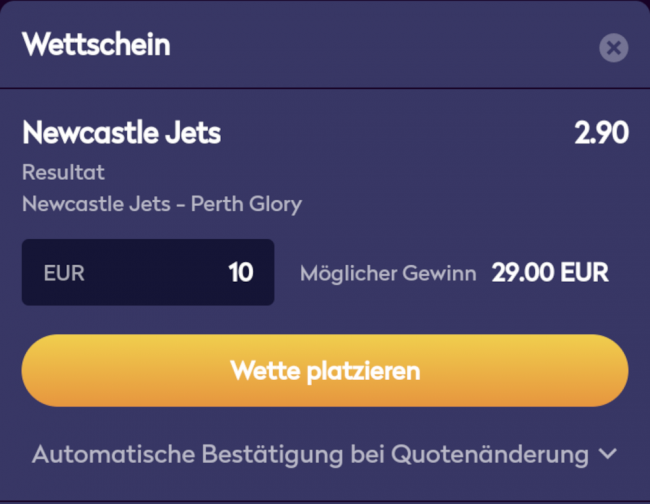Click the chevron beside Quotenänderung
Viewport: 650px width, 504px height.
[x=607, y=454]
